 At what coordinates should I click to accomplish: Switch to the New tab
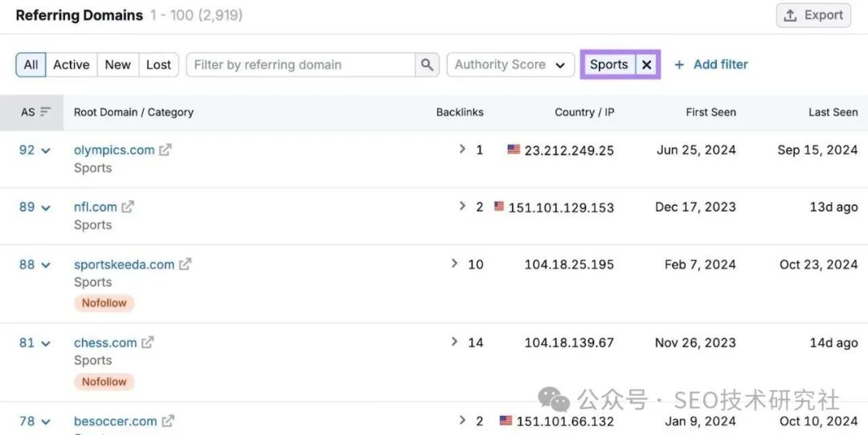click(x=118, y=65)
